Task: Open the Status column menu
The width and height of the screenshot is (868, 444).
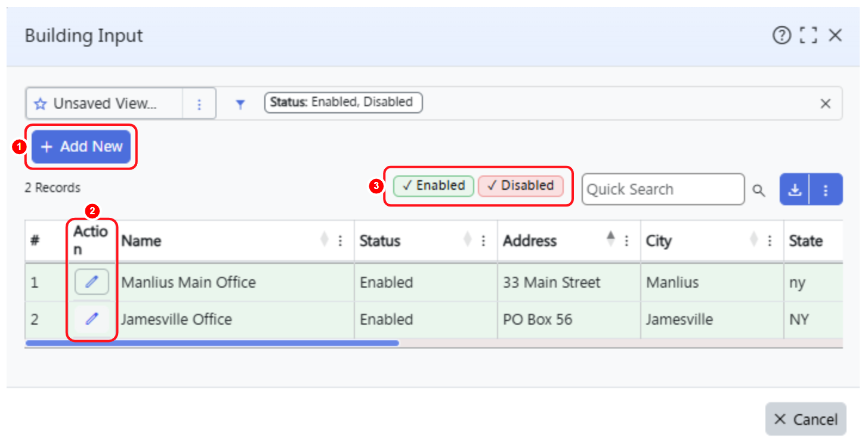Action: click(x=483, y=241)
